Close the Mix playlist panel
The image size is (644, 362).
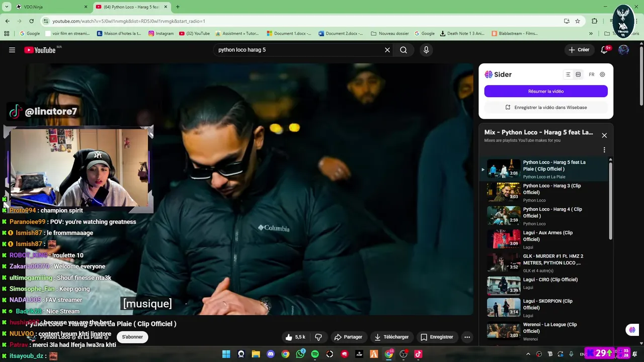[x=604, y=135]
